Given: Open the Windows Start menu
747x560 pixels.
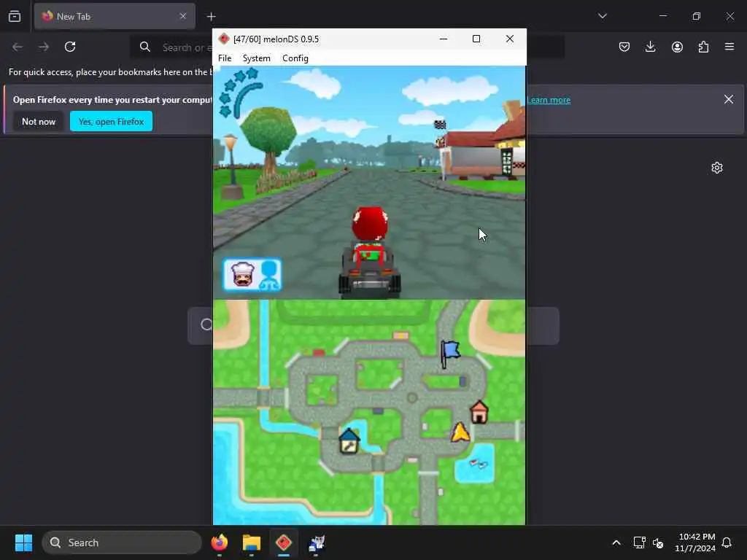Looking at the screenshot, I should pos(23,542).
